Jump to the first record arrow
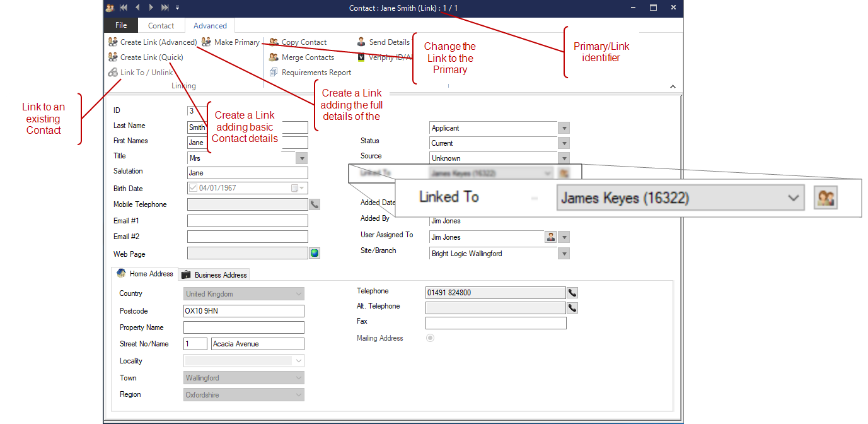Screen dimensions: 868x424 tap(124, 8)
